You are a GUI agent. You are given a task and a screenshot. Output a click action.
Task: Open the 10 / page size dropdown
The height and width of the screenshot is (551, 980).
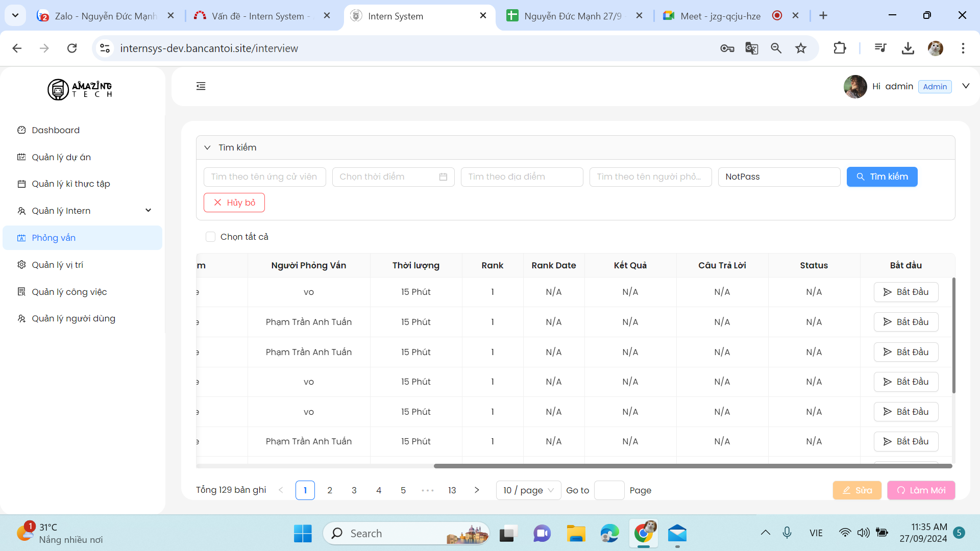click(528, 490)
